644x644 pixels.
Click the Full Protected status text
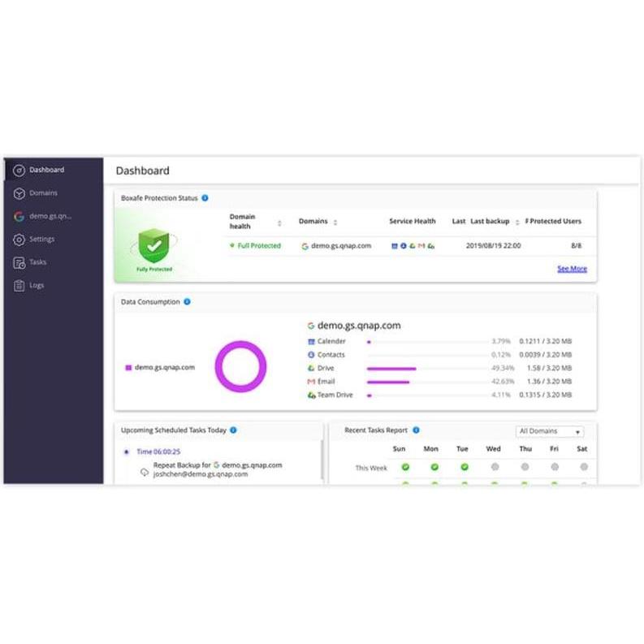(x=259, y=245)
